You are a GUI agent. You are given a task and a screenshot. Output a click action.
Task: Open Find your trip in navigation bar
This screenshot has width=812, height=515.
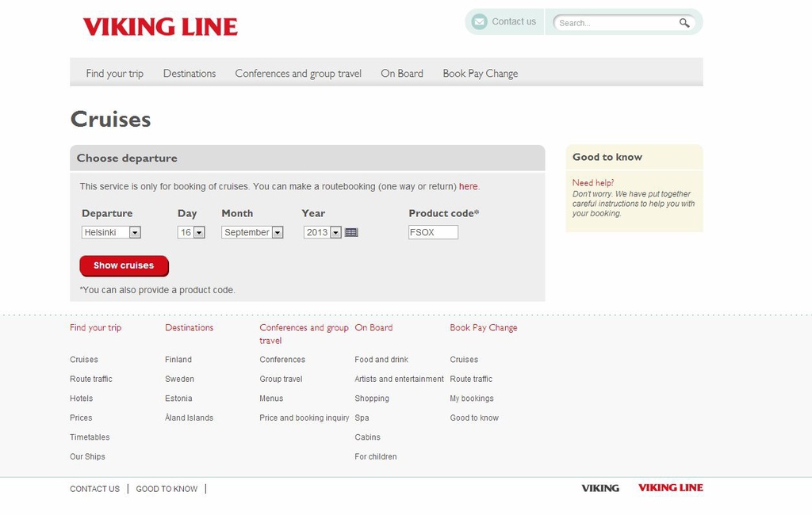(x=115, y=74)
